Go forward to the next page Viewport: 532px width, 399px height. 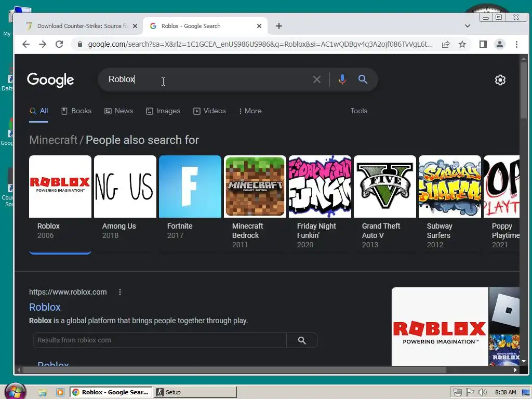point(43,44)
